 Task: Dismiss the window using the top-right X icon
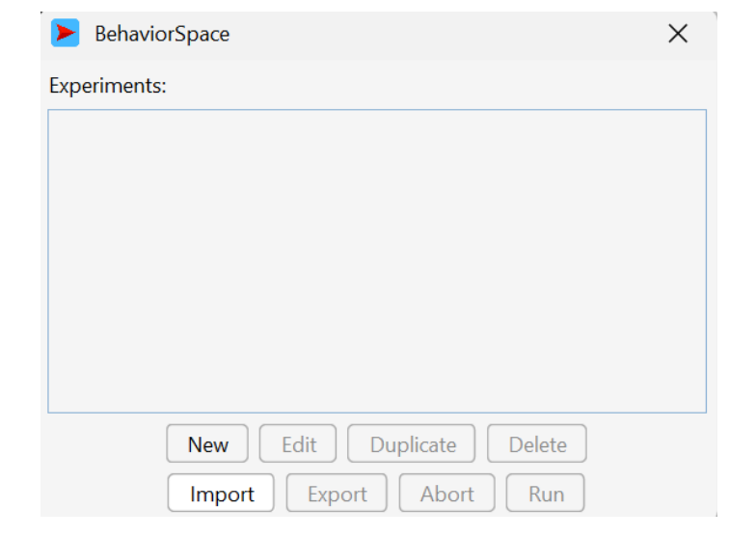[677, 34]
